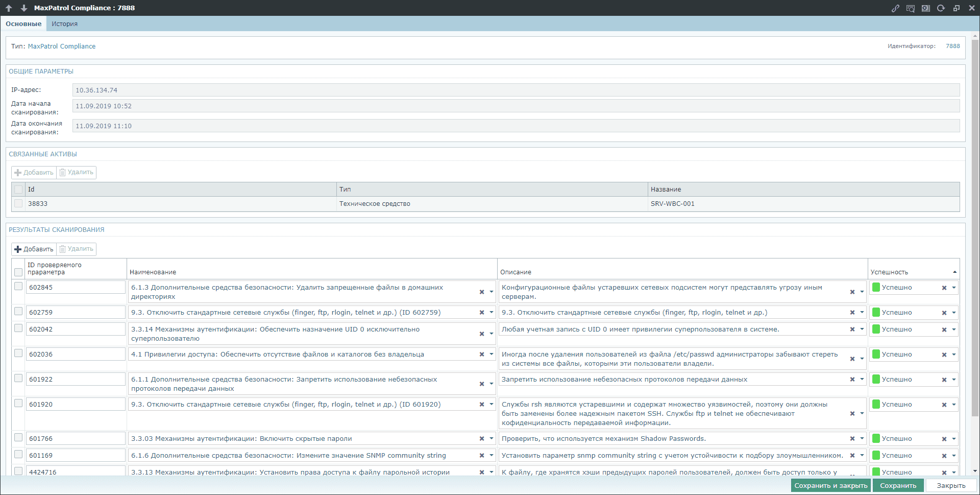Screen dimensions: 980x495
Task: Tick the checkbox for result 601922
Action: pyautogui.click(x=18, y=378)
